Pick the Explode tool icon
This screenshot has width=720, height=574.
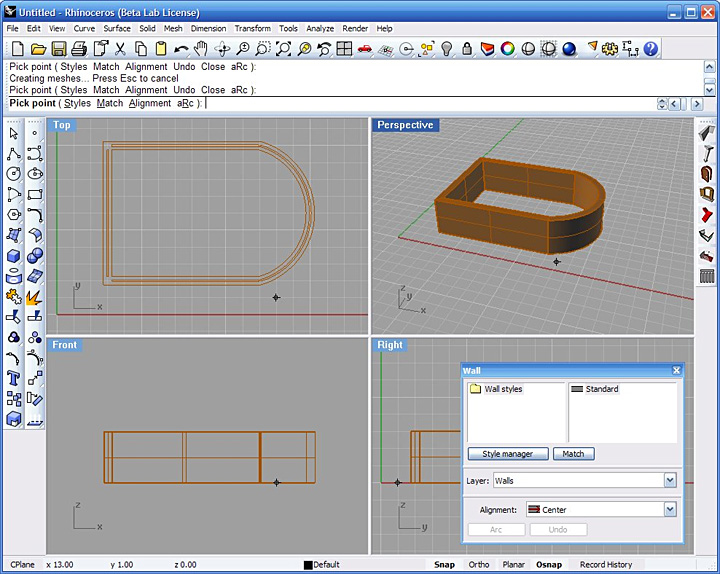pyautogui.click(x=34, y=297)
